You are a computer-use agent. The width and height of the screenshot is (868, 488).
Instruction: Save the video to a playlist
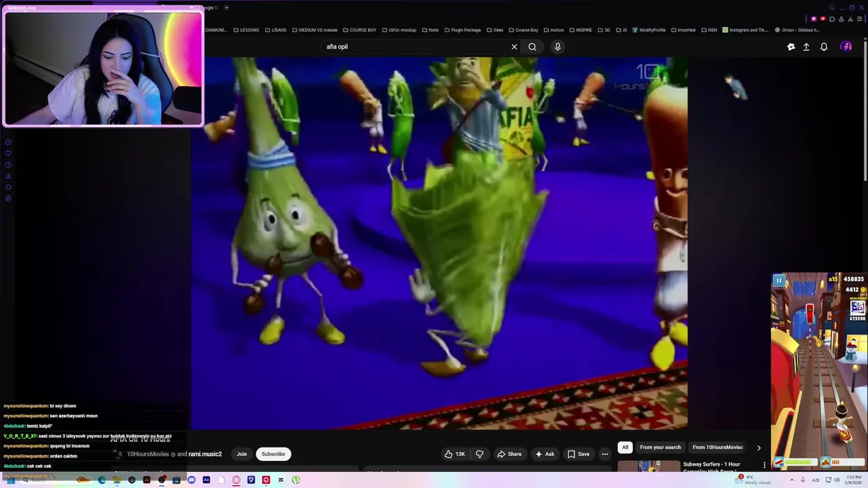(x=578, y=454)
